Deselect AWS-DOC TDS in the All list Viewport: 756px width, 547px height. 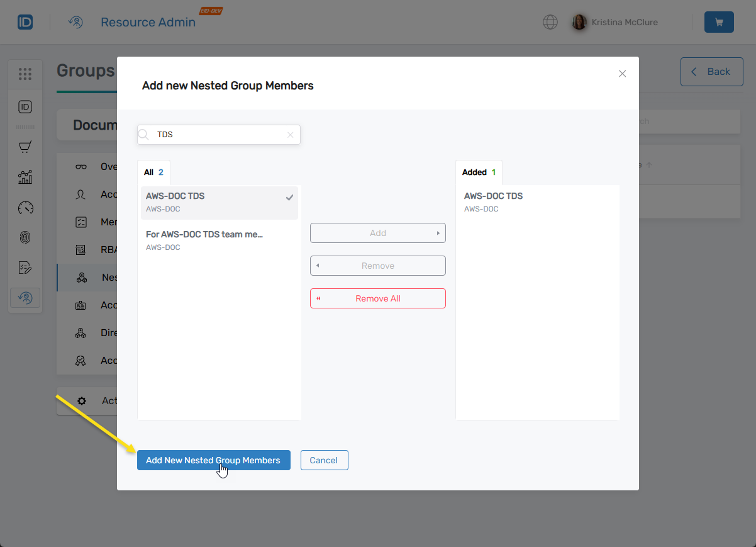point(219,202)
